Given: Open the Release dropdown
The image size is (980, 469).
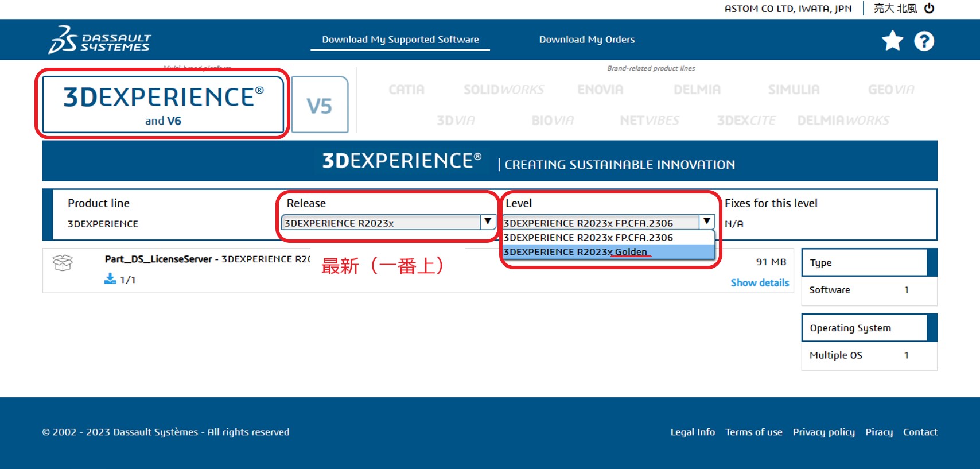Looking at the screenshot, I should point(388,223).
